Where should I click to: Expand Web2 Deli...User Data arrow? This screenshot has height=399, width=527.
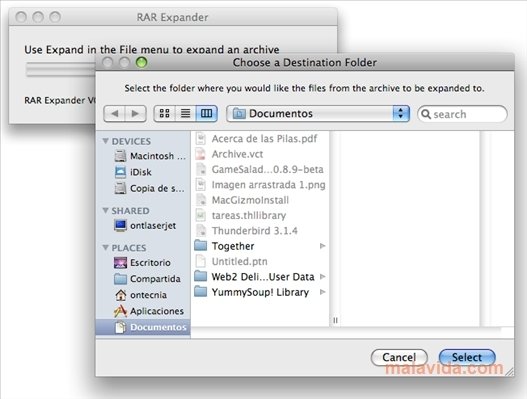point(322,277)
